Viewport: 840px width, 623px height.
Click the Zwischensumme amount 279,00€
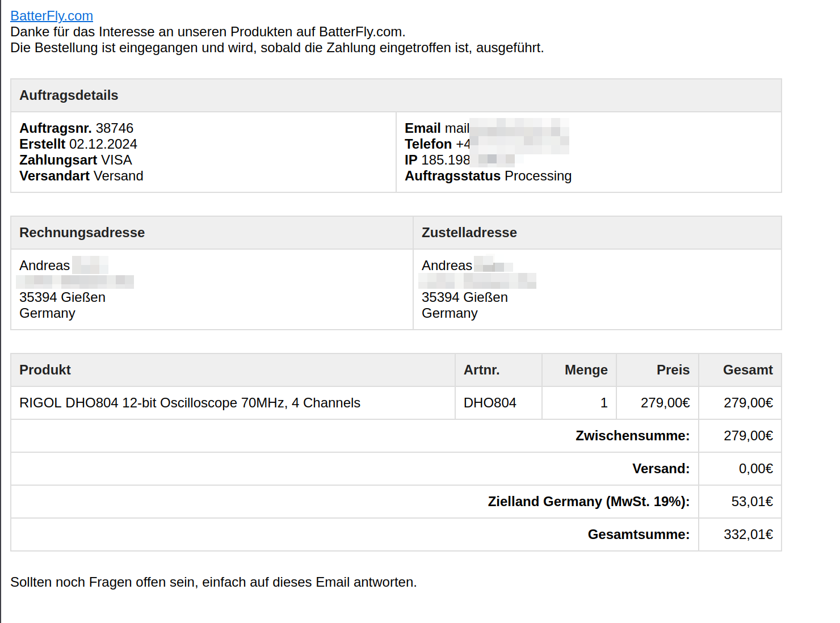click(748, 436)
